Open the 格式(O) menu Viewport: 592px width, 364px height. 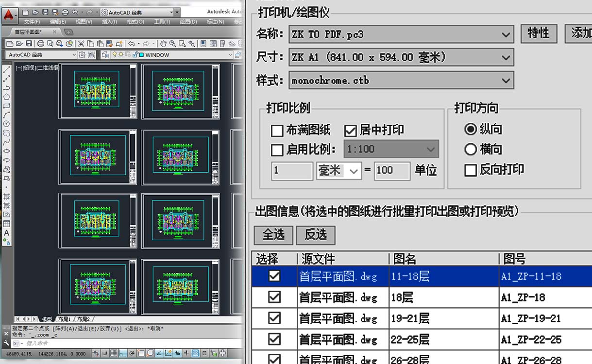coord(135,22)
